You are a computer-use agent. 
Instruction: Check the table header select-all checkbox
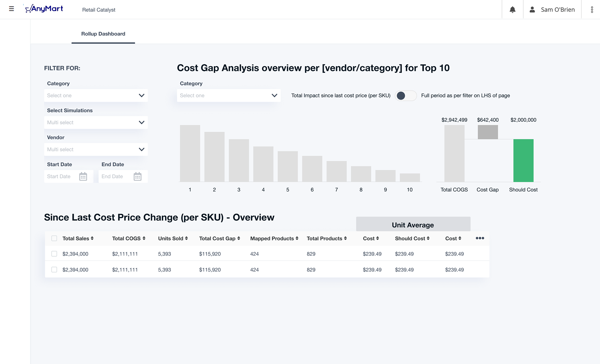(54, 239)
